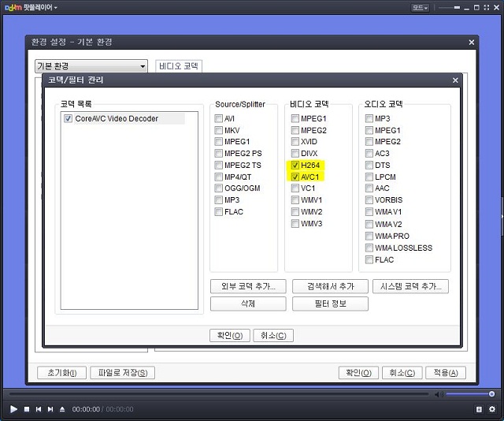Screen dimensions: 504x421
Task: Check WMA LOSSLESS audio codec
Action: (369, 248)
